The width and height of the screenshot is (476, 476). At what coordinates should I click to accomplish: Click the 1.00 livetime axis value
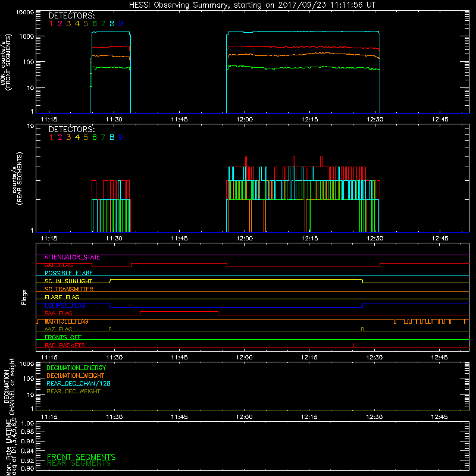(x=27, y=424)
